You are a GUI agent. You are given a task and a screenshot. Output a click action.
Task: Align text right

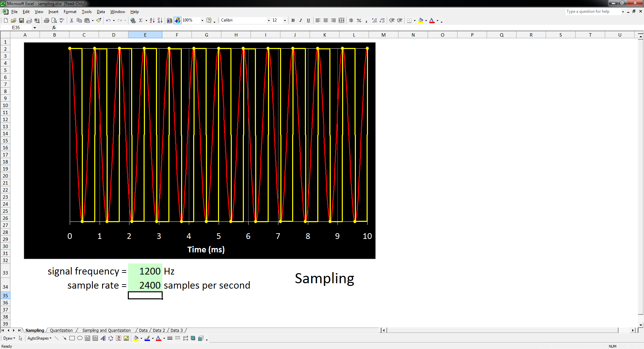pyautogui.click(x=333, y=20)
